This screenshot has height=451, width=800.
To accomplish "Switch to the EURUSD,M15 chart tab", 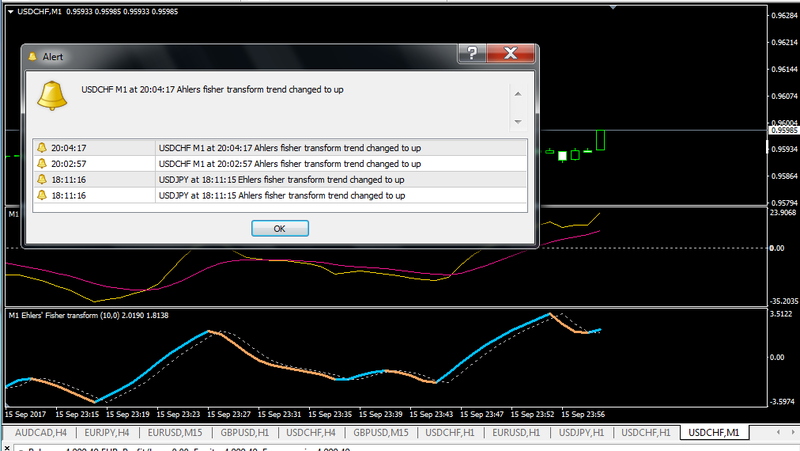I will (x=175, y=433).
